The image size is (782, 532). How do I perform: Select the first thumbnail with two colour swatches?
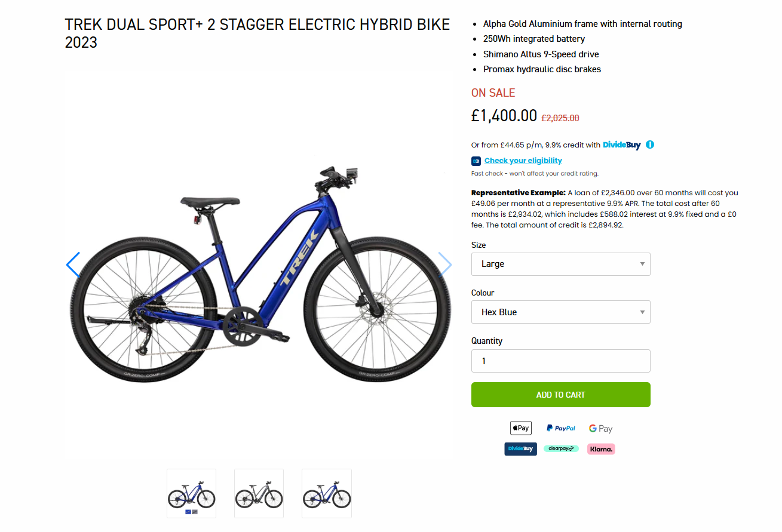coord(191,493)
